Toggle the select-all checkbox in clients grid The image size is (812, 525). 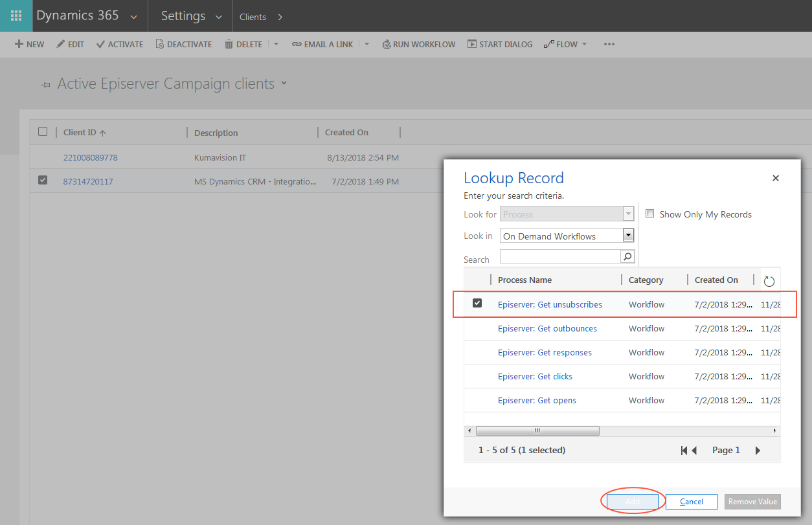pos(43,131)
